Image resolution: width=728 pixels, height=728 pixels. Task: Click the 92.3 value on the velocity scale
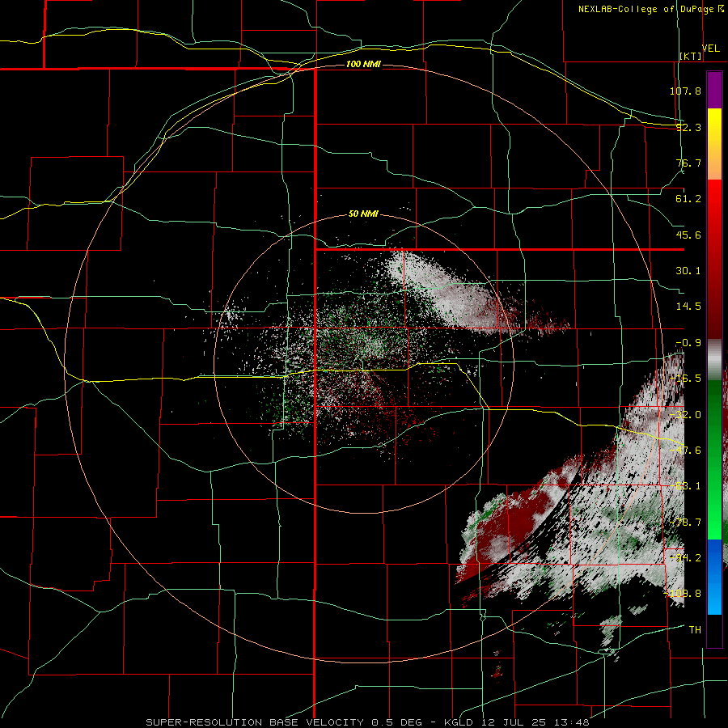coord(688,127)
